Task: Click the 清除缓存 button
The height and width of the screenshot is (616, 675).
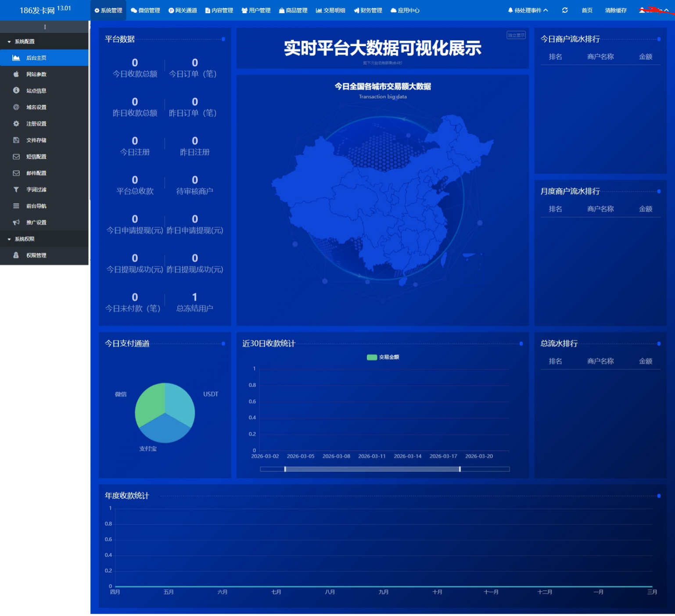Action: tap(615, 10)
